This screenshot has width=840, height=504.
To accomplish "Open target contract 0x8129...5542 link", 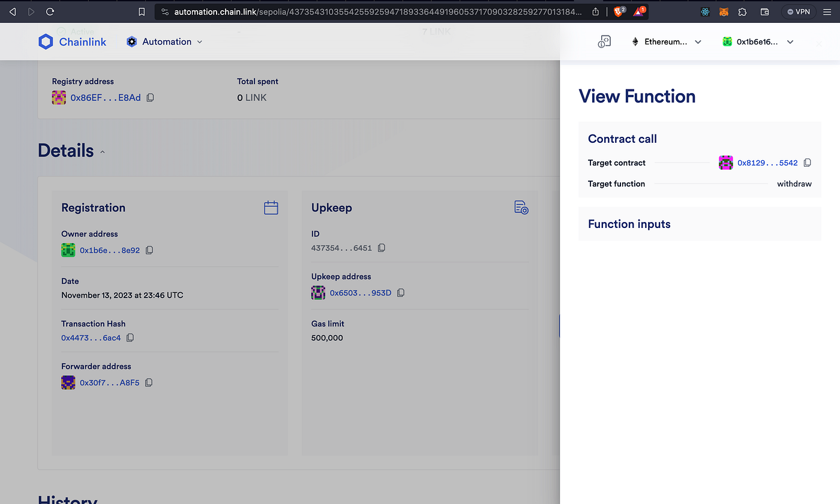I will [x=767, y=163].
